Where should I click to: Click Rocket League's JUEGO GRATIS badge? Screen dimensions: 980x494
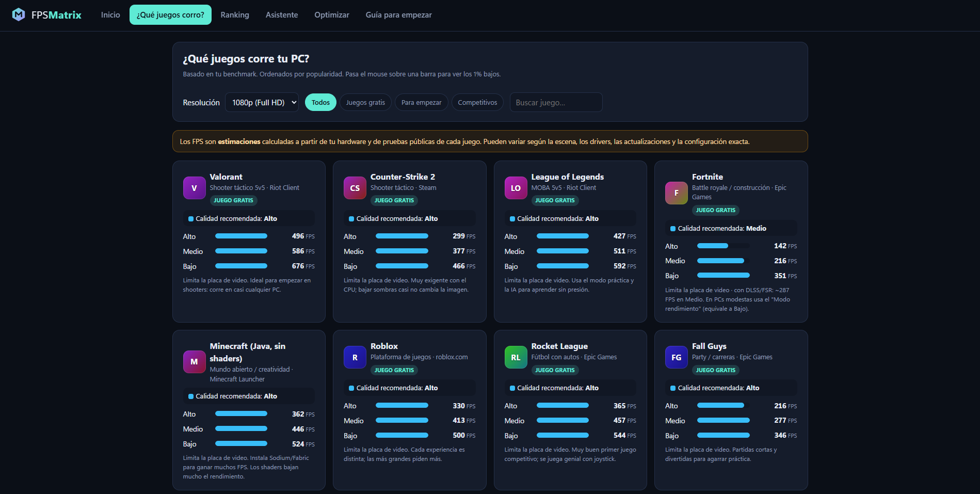555,370
